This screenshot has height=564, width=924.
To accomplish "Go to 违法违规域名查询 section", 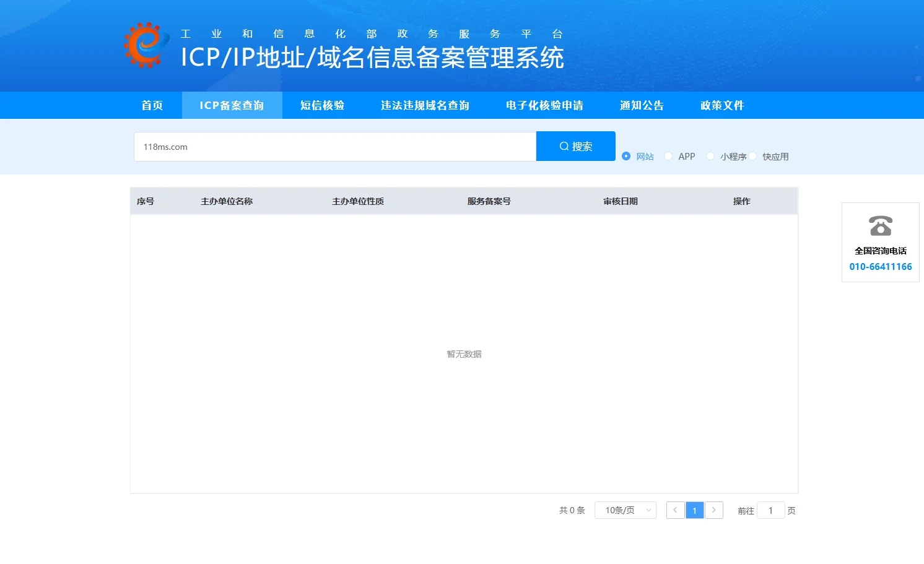I will pos(424,105).
